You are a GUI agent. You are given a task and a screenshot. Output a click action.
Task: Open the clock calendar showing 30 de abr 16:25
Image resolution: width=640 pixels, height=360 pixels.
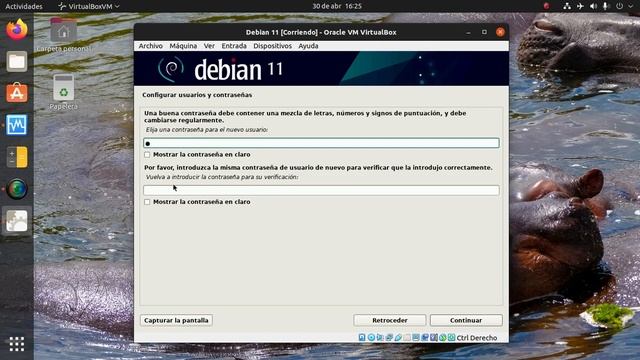pyautogui.click(x=337, y=6)
